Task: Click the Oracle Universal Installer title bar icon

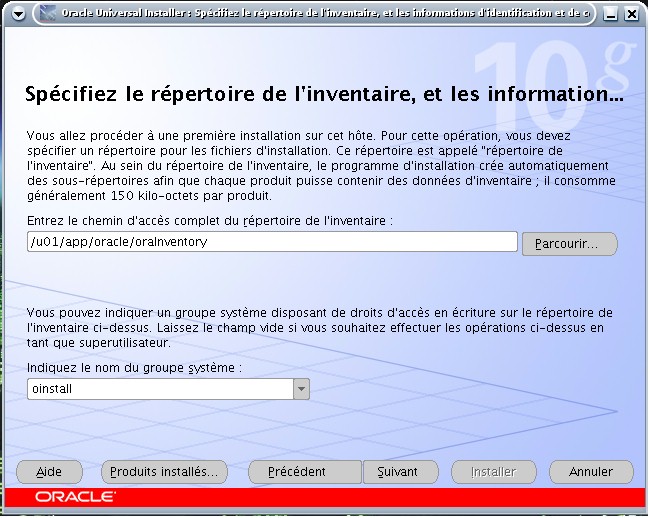Action: 48,14
